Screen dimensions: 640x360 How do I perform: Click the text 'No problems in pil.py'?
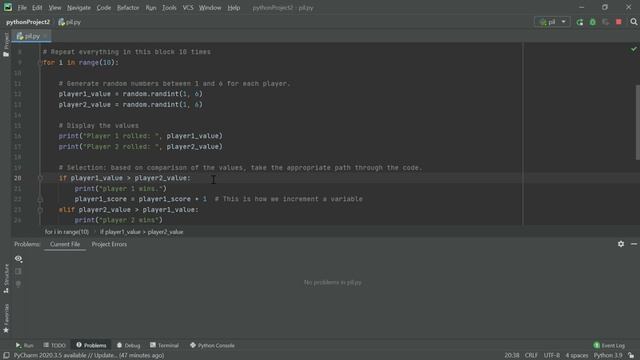(x=333, y=282)
